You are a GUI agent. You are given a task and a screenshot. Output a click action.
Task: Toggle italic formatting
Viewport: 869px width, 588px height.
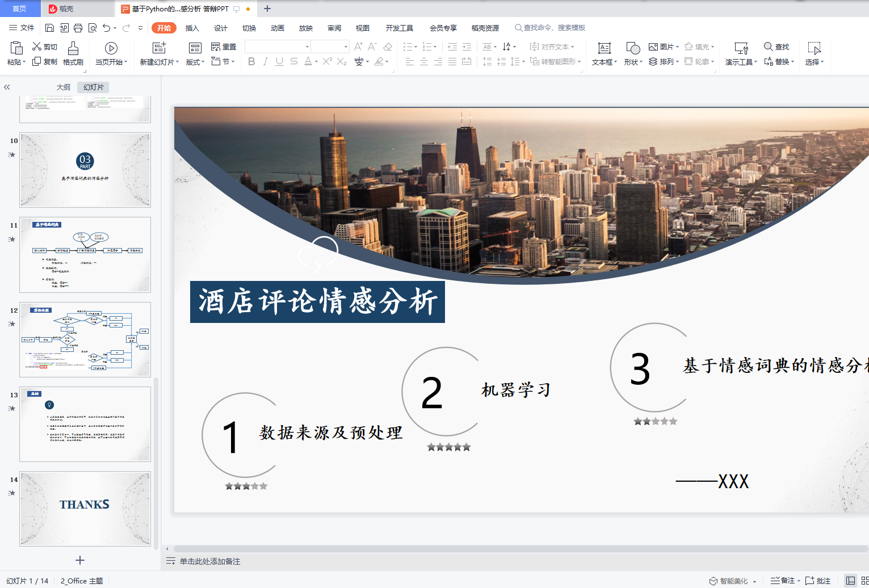[x=265, y=62]
